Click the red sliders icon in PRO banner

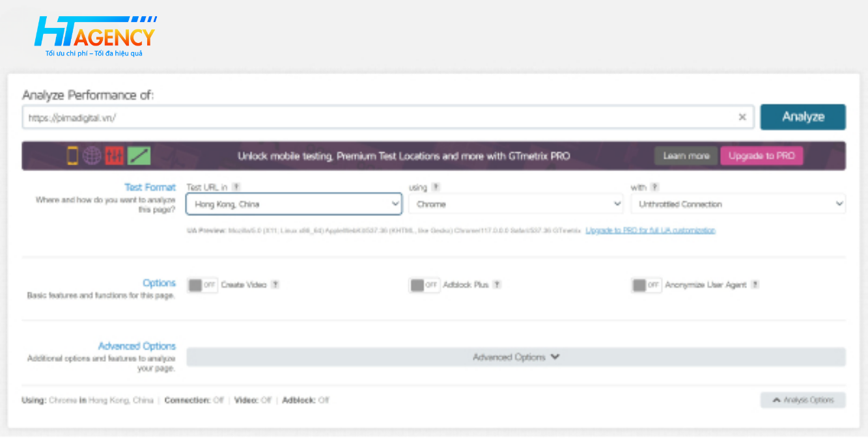[114, 156]
